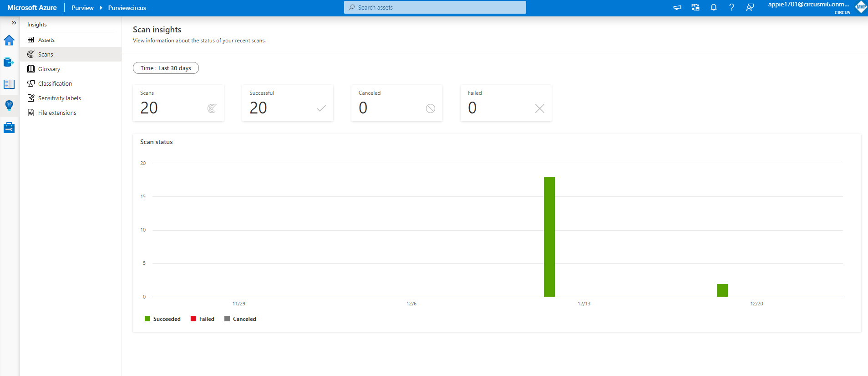Image resolution: width=868 pixels, height=376 pixels.
Task: Open File extensions insights
Action: click(x=57, y=113)
